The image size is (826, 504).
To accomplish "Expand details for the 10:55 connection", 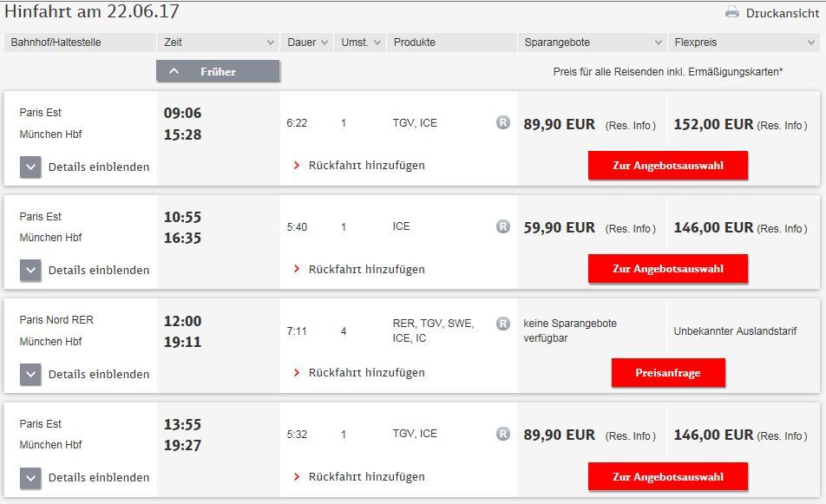I will 31,271.
